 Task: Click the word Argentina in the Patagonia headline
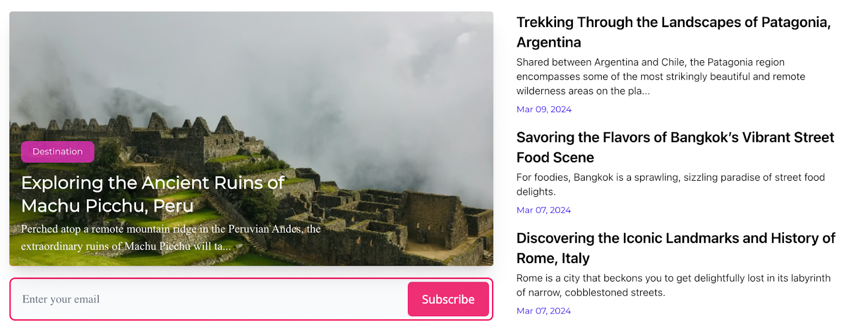pyautogui.click(x=548, y=43)
